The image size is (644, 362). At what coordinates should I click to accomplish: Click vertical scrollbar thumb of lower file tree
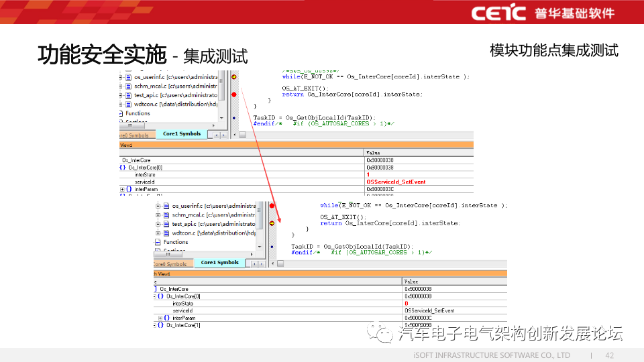point(260,215)
